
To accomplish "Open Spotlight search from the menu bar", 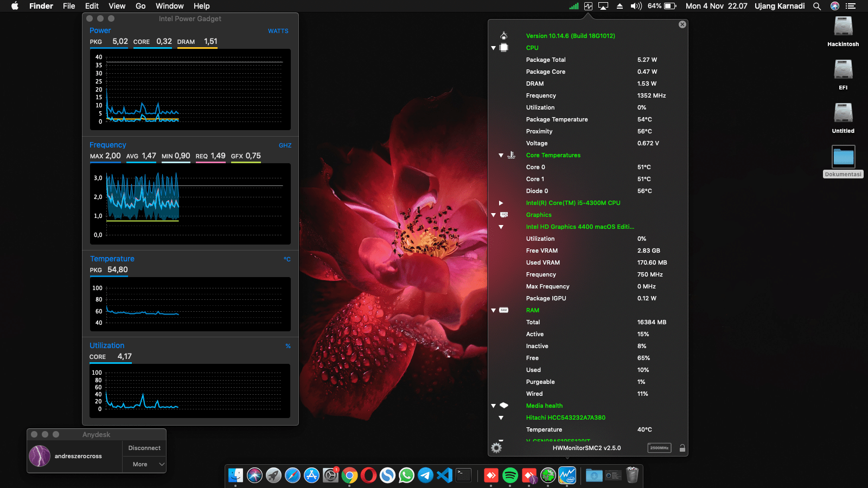I will pos(817,6).
